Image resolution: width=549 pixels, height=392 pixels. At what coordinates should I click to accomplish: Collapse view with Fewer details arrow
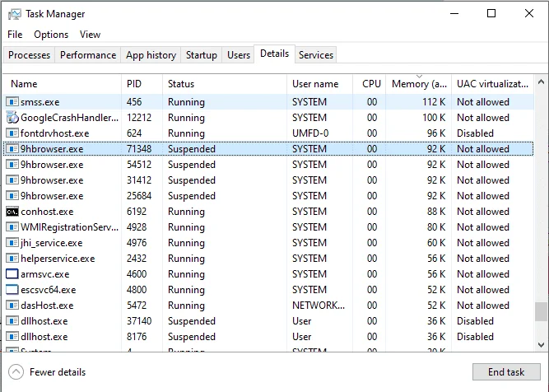point(16,371)
